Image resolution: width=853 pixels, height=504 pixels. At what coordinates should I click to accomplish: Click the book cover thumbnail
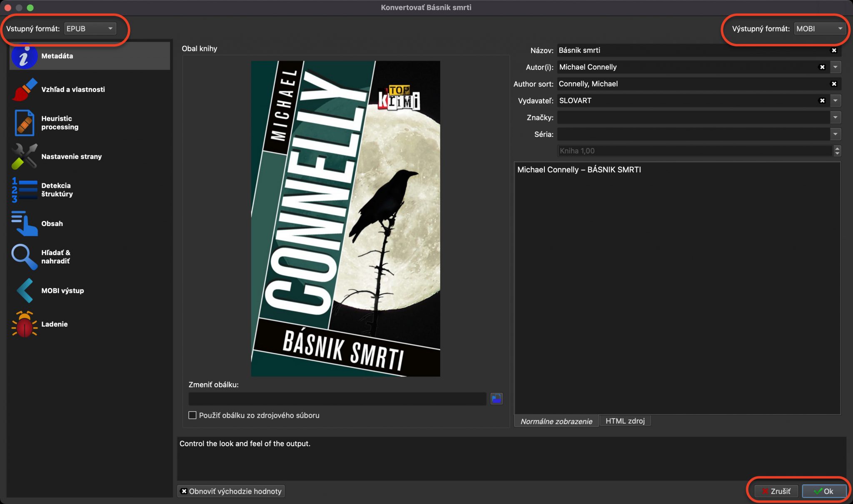tap(345, 219)
